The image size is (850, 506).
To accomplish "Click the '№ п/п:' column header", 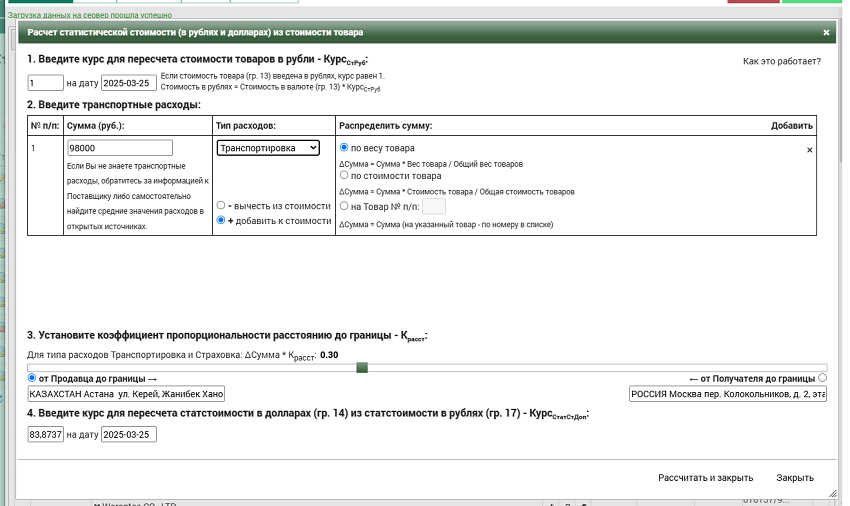I will pyautogui.click(x=45, y=126).
